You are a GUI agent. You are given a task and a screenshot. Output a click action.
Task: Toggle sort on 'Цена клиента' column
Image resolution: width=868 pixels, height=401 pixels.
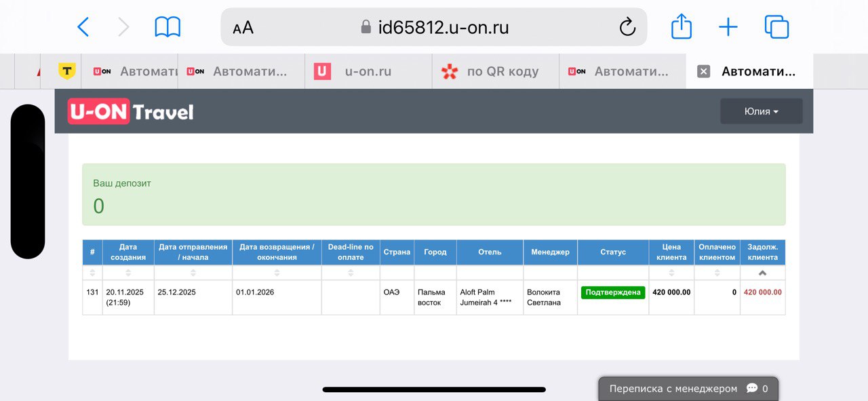tap(671, 273)
